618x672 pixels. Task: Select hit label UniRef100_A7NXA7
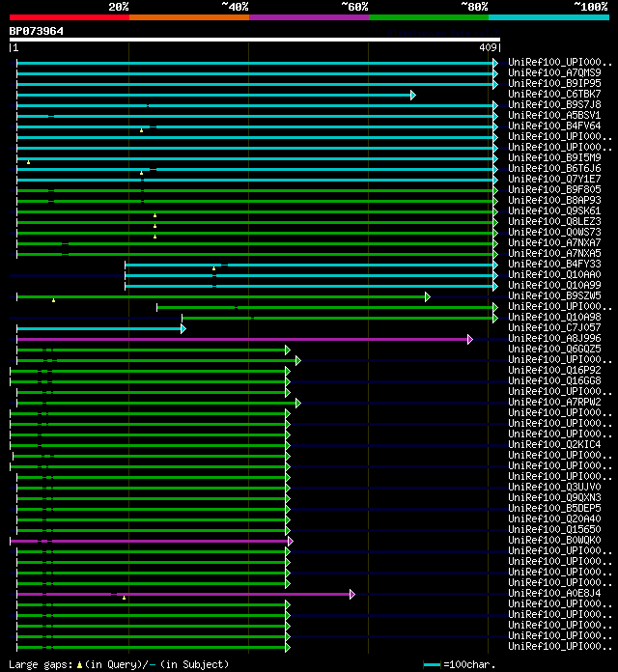coord(554,242)
